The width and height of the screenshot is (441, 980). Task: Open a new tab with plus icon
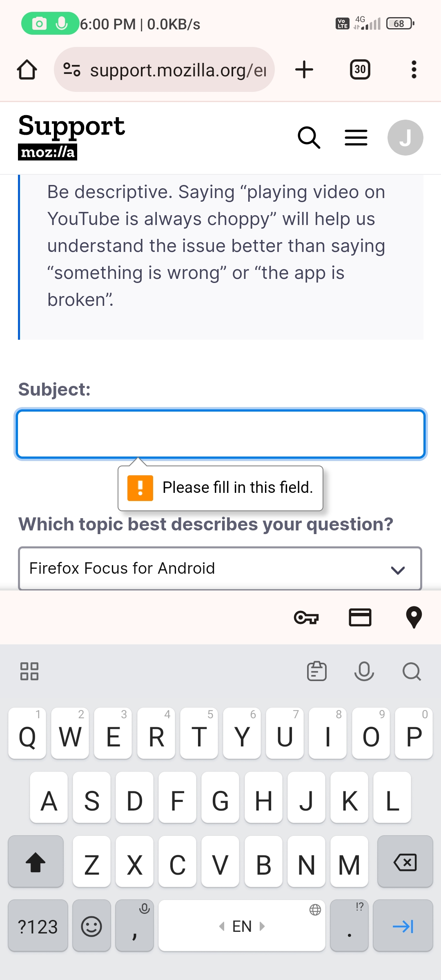304,69
